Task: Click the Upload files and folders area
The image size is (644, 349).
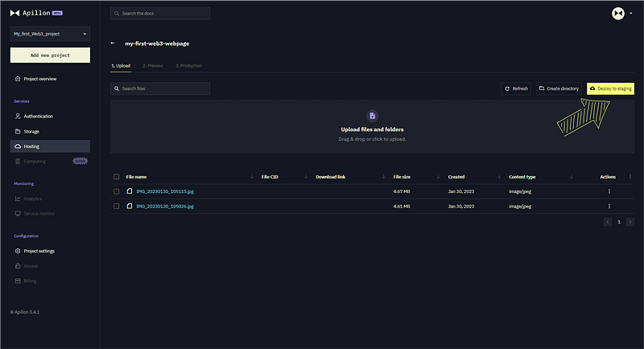Action: pos(372,127)
